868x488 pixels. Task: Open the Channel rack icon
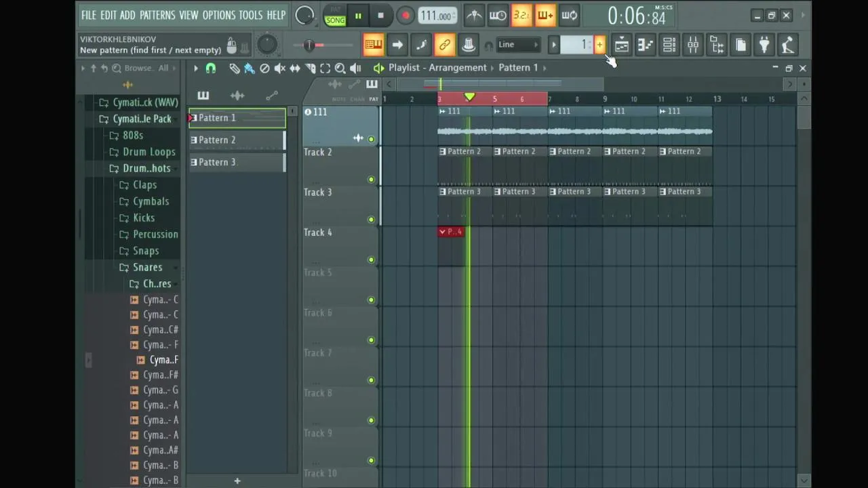669,45
